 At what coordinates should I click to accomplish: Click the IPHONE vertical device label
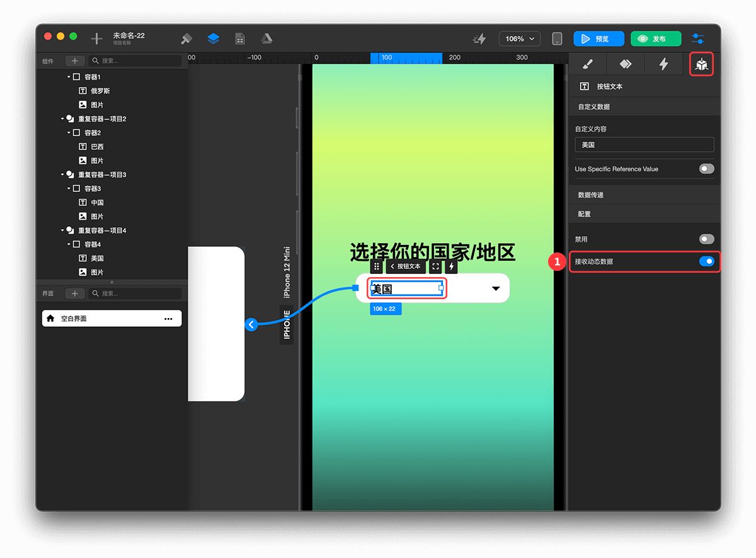(x=287, y=325)
